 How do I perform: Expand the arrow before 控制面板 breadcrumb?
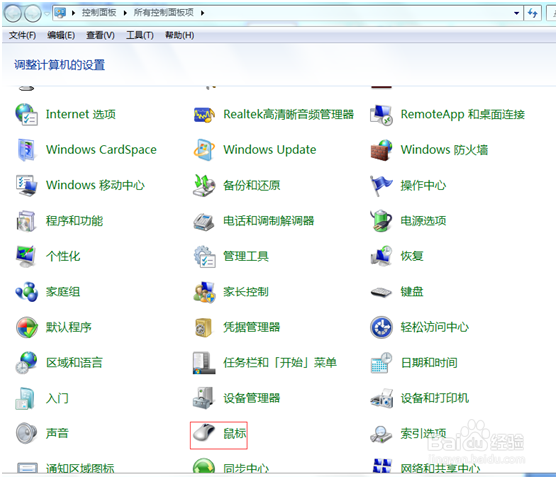click(73, 13)
